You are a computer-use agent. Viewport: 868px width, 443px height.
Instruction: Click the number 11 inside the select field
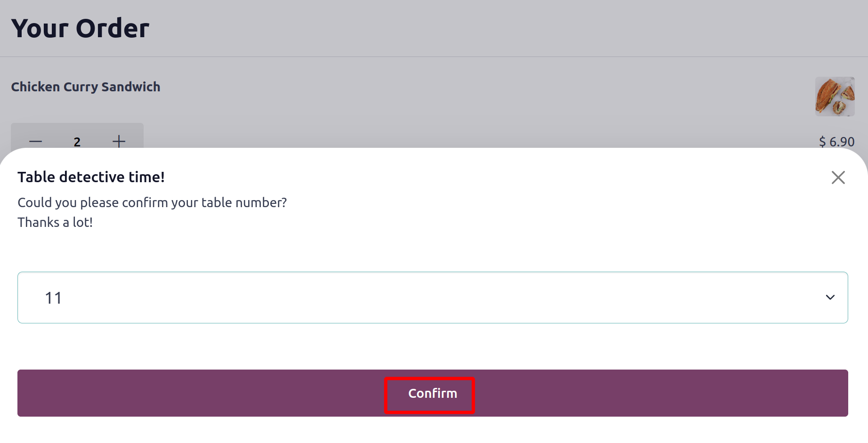click(53, 298)
